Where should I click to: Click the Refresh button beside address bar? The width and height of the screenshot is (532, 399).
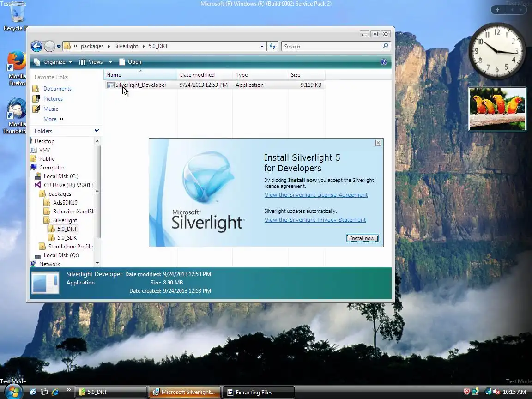[x=272, y=47]
